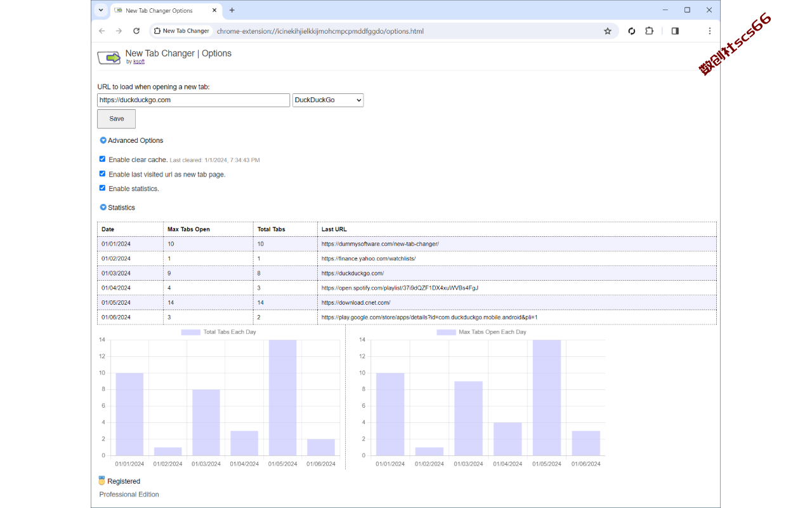Click the play.google.com store URL cell
812x508 pixels.
click(517, 317)
